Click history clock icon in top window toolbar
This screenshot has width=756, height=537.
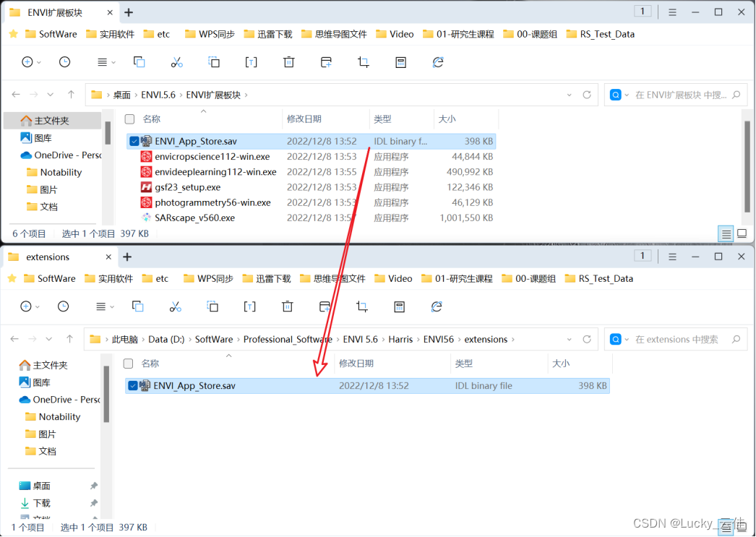click(64, 62)
